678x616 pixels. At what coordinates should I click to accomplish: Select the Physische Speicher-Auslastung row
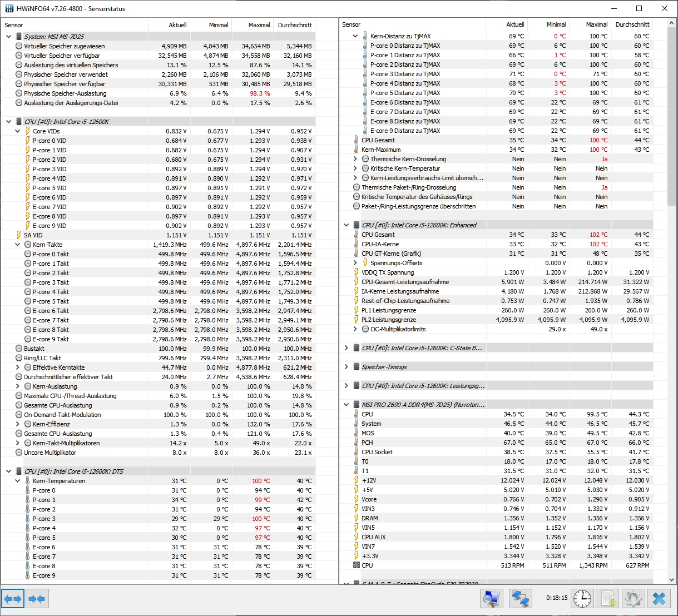pyautogui.click(x=159, y=93)
